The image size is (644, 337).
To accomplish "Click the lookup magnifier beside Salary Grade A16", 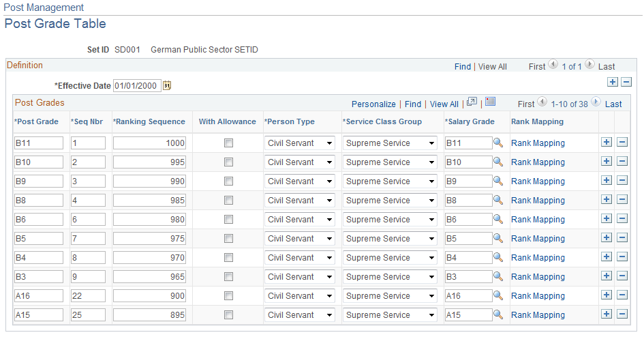I will pos(498,295).
